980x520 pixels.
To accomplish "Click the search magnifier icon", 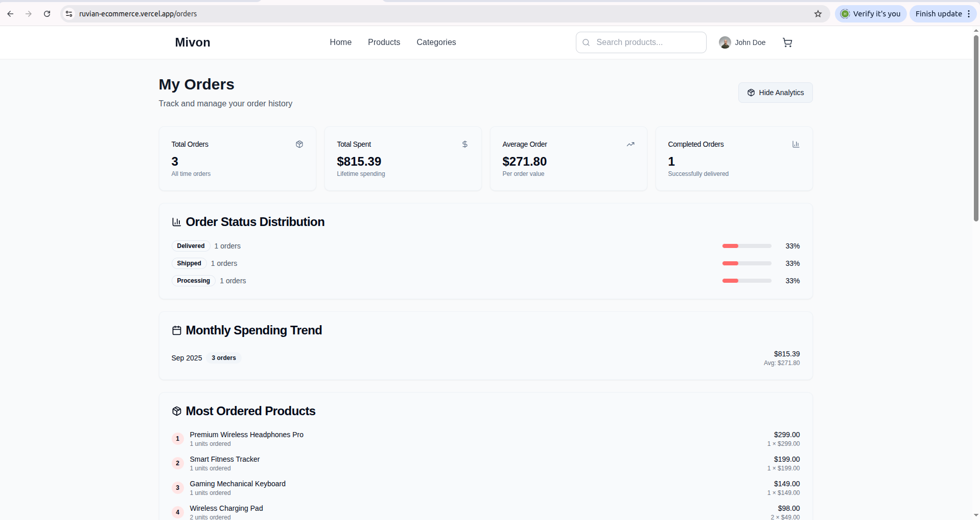I will (x=586, y=42).
